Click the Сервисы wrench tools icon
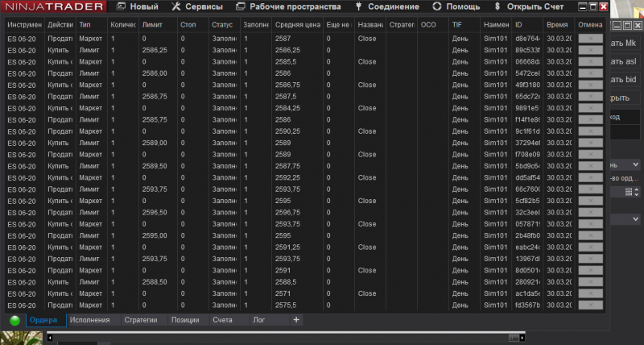644x345 pixels. [175, 6]
